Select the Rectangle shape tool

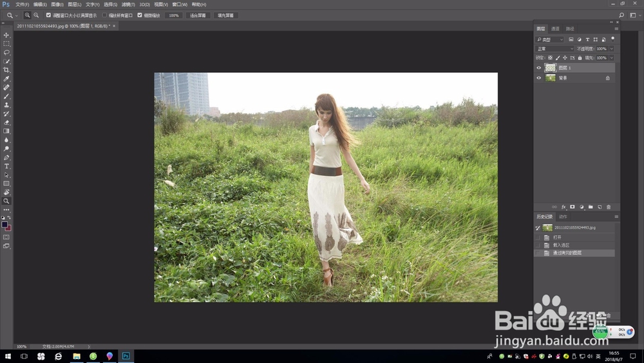tap(6, 184)
